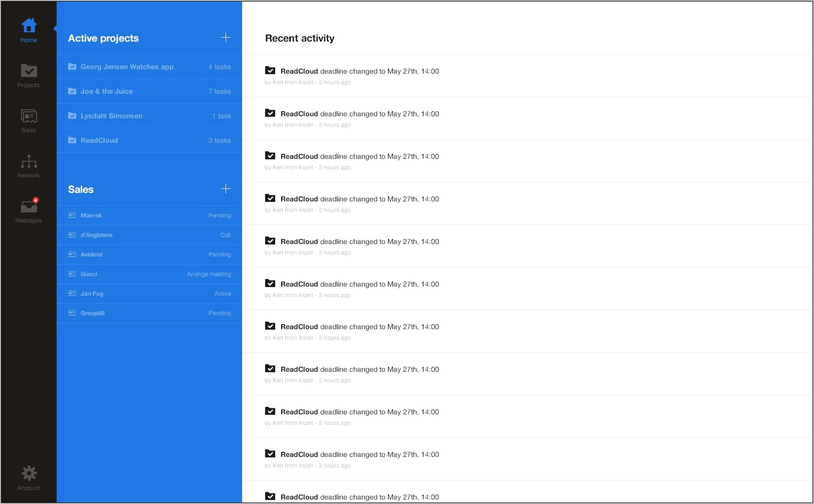Open the Projects folder icon in sidebar
This screenshot has width=814, height=504.
point(29,71)
